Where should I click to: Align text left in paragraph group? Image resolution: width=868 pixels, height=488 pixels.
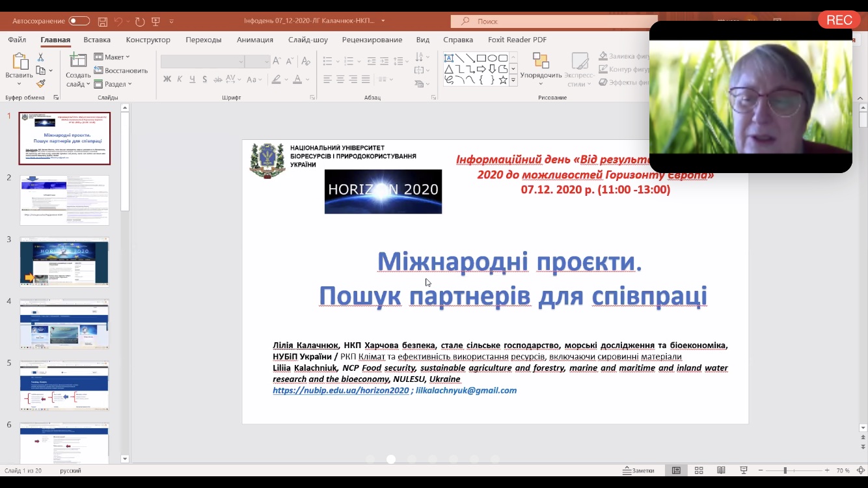tap(327, 79)
